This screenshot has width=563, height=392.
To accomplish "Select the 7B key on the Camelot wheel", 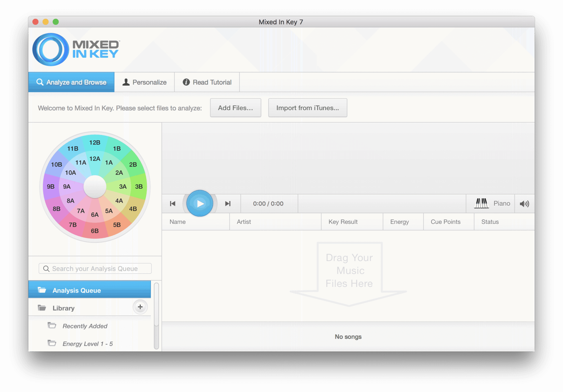I will coord(73,225).
